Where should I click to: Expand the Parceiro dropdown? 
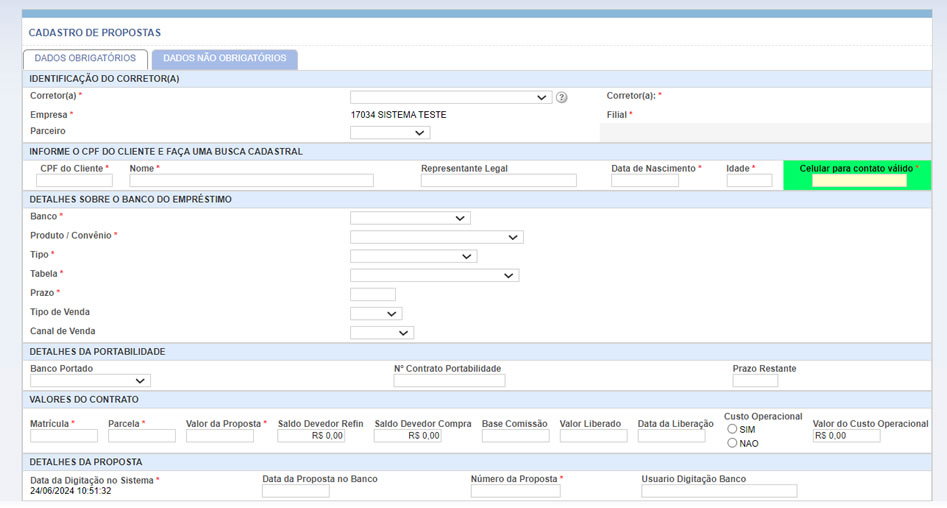pyautogui.click(x=390, y=132)
